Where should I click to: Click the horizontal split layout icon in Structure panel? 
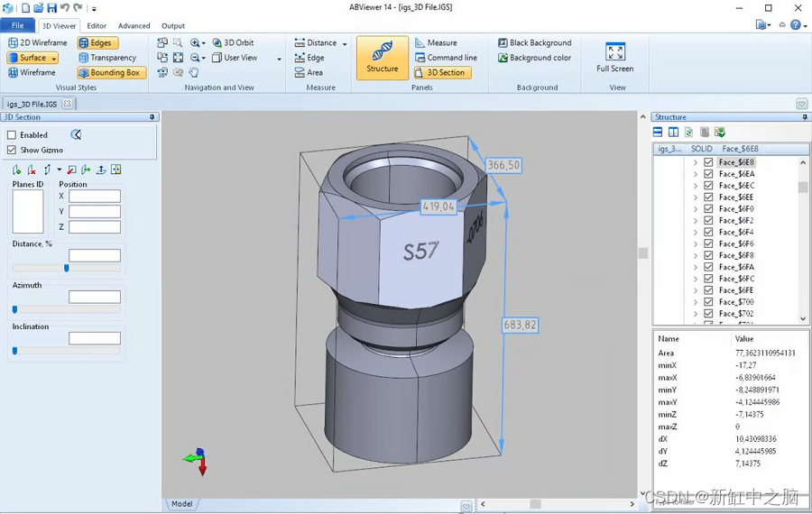pos(658,132)
